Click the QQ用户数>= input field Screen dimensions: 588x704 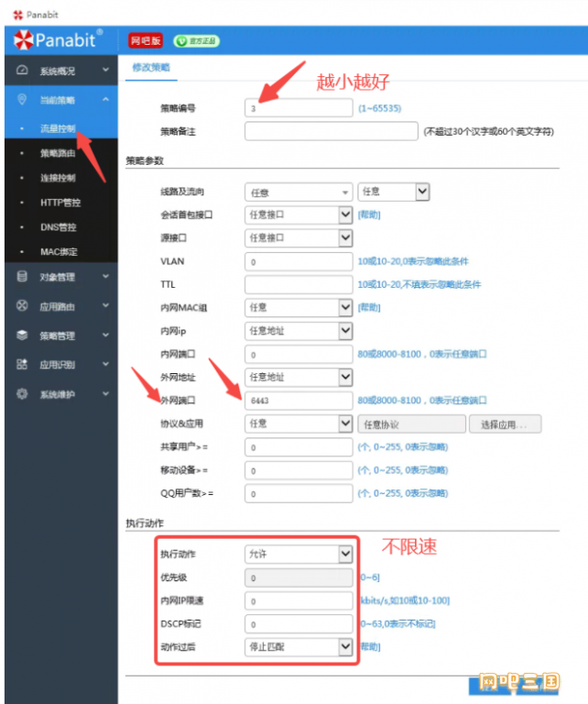[x=299, y=493]
